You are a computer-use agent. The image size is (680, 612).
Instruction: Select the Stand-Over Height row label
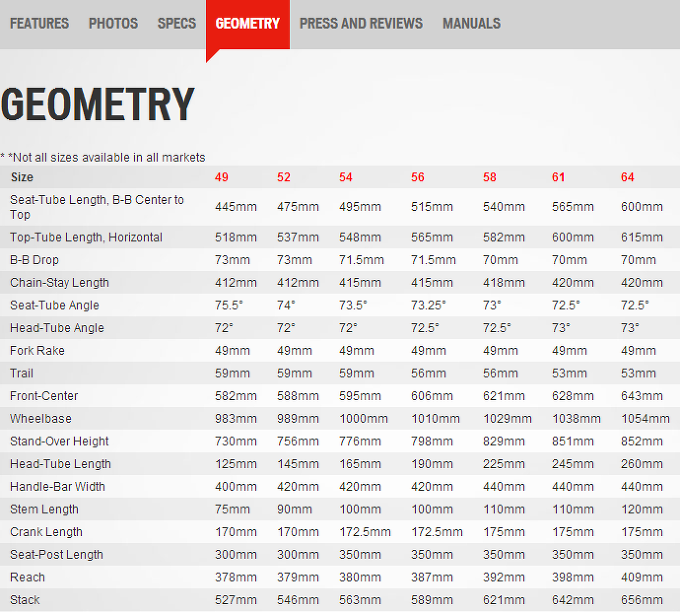pyautogui.click(x=59, y=441)
